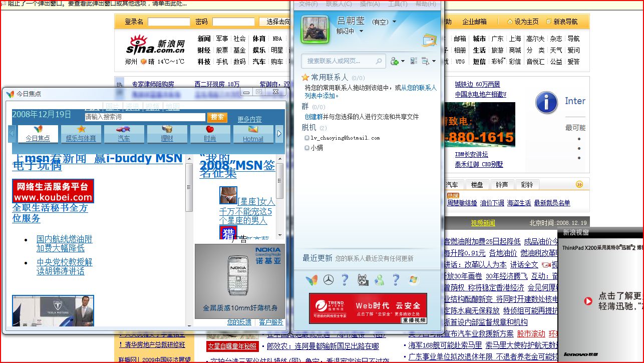Viewport: 644px width, 363px height.
Task: Open the 企业邮箱 link on Sina
Action: pos(474,22)
